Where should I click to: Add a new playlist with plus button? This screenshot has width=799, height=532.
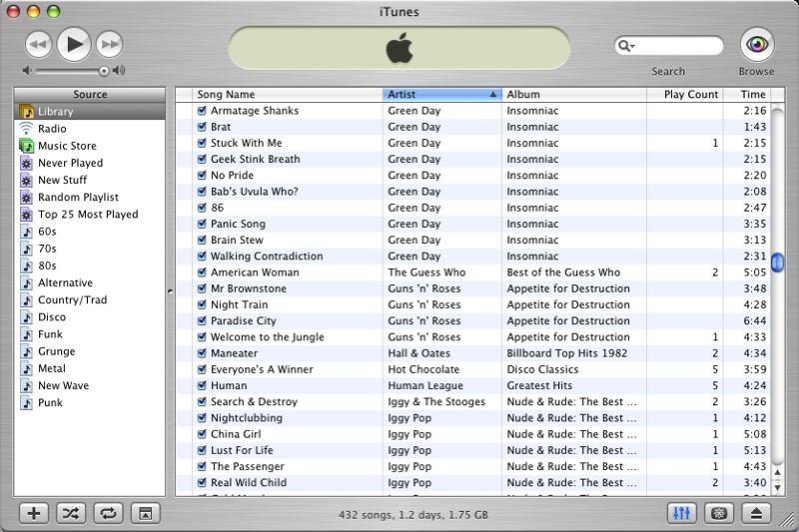tap(34, 514)
